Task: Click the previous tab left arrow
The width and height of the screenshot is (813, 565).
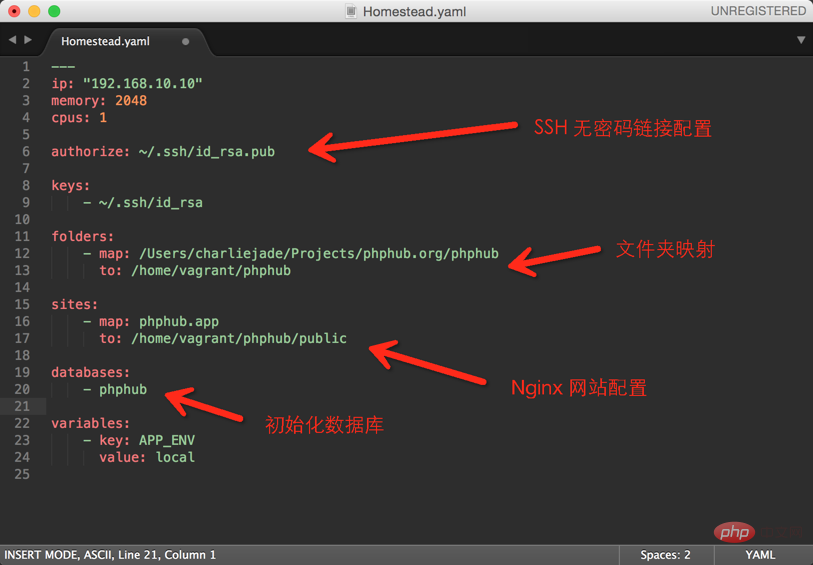Action: click(x=12, y=40)
